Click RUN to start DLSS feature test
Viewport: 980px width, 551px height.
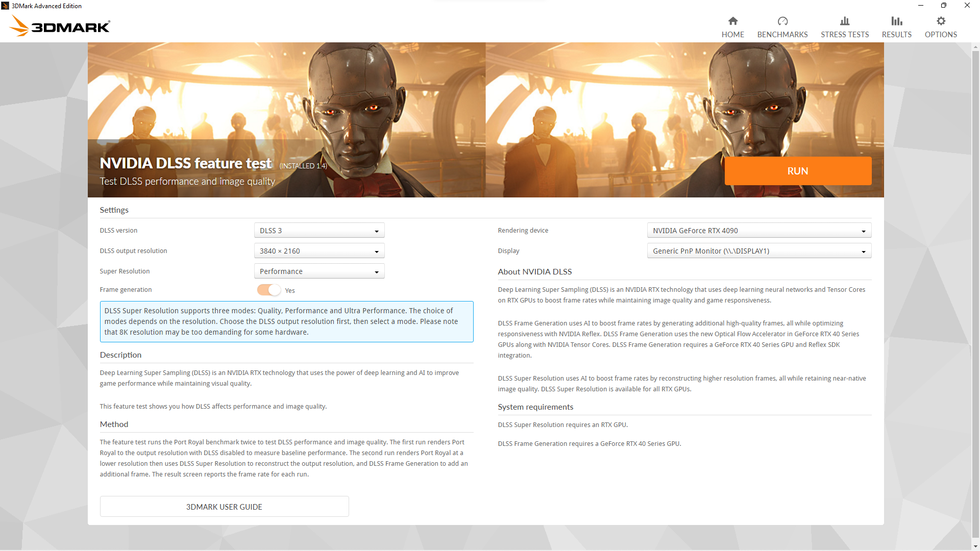pos(797,170)
